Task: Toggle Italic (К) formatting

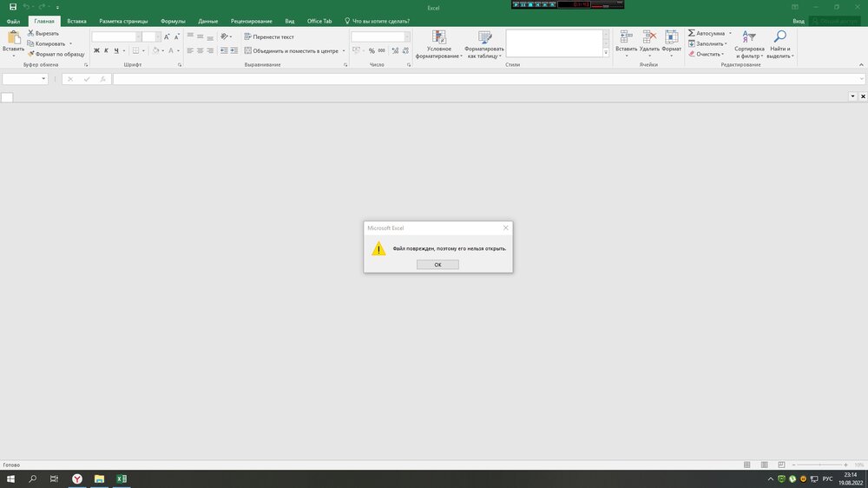Action: click(106, 50)
